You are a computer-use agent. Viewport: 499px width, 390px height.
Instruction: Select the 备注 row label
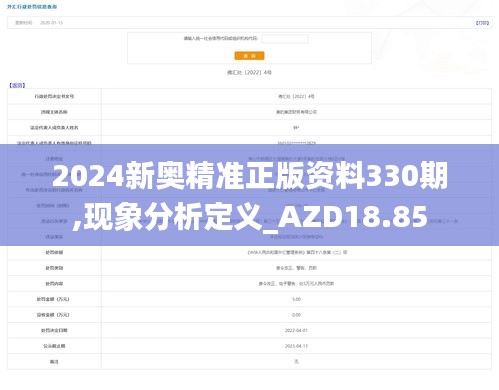coord(54,362)
